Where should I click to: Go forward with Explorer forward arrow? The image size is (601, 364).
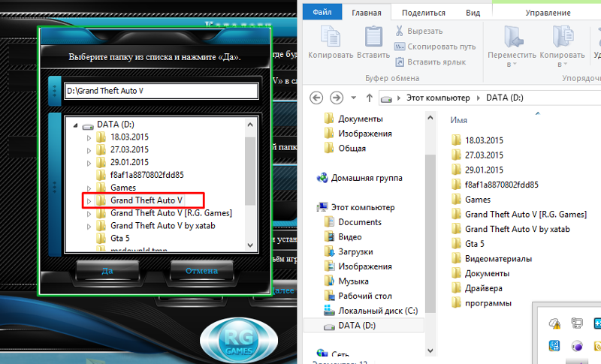337,98
